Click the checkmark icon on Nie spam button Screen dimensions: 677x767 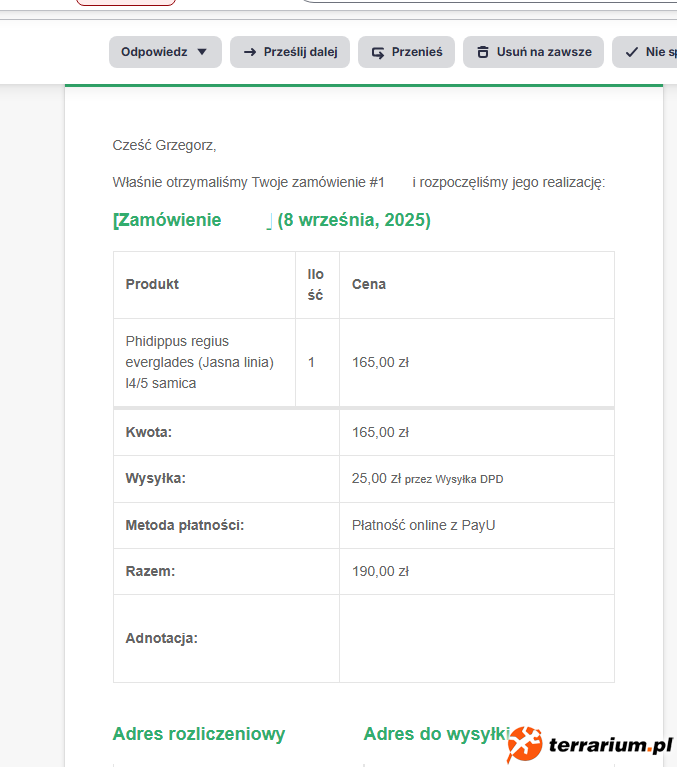click(x=632, y=52)
